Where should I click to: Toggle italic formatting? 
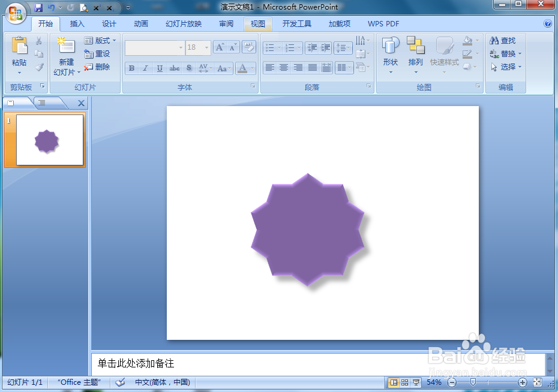[145, 68]
